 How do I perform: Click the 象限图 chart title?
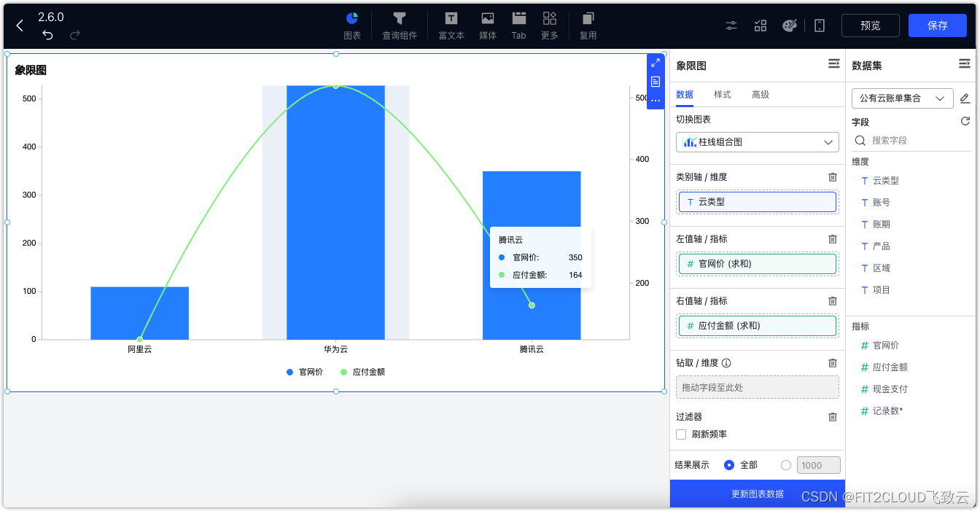pyautogui.click(x=31, y=70)
